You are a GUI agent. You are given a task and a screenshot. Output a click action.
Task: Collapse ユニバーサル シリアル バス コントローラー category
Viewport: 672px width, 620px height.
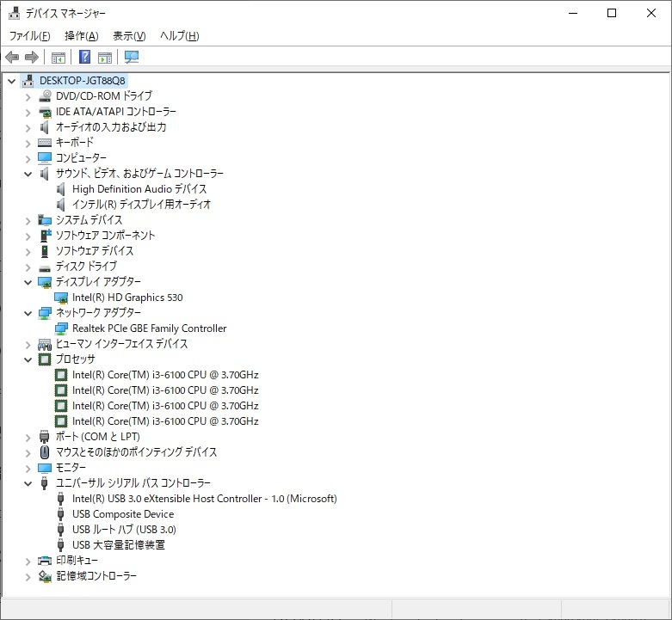28,483
